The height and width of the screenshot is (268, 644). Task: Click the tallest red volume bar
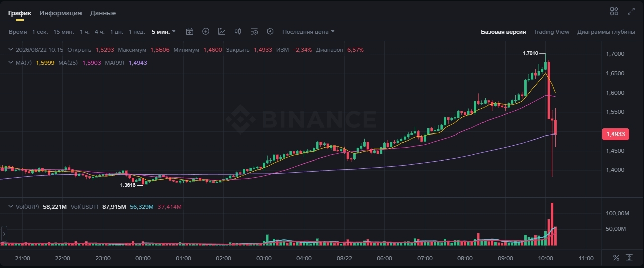pyautogui.click(x=552, y=224)
